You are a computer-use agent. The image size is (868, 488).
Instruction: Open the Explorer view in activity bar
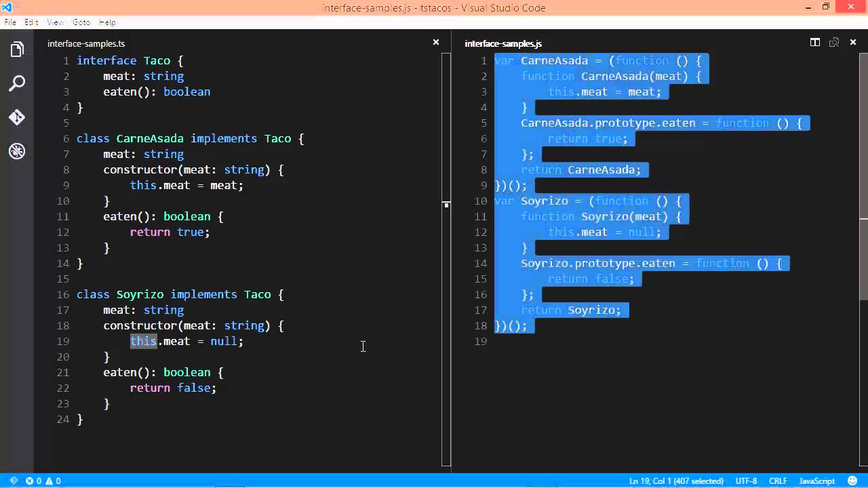(17, 49)
